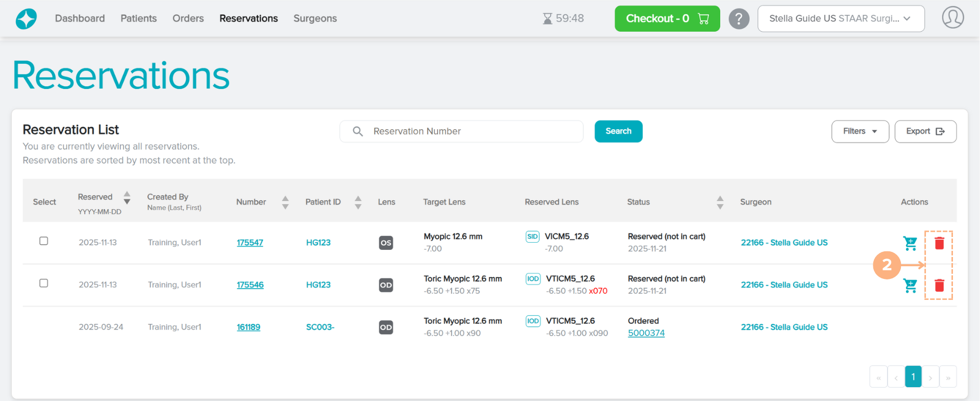The width and height of the screenshot is (980, 401).
Task: Delete reservation 175547 with trash icon
Action: coord(939,243)
